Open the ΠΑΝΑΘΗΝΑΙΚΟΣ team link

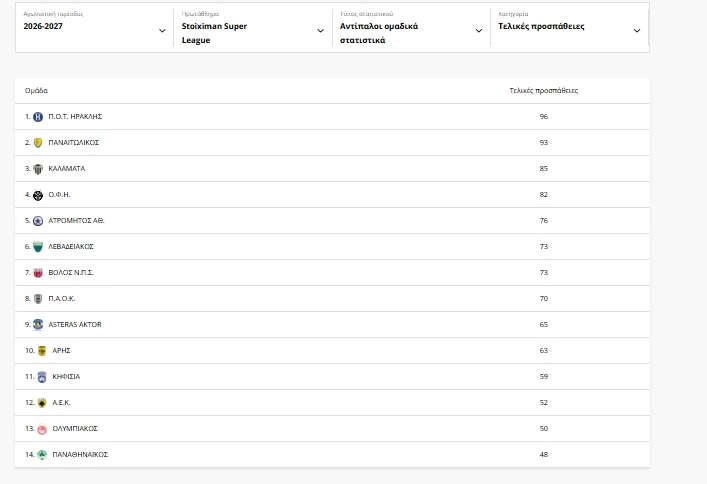80,454
